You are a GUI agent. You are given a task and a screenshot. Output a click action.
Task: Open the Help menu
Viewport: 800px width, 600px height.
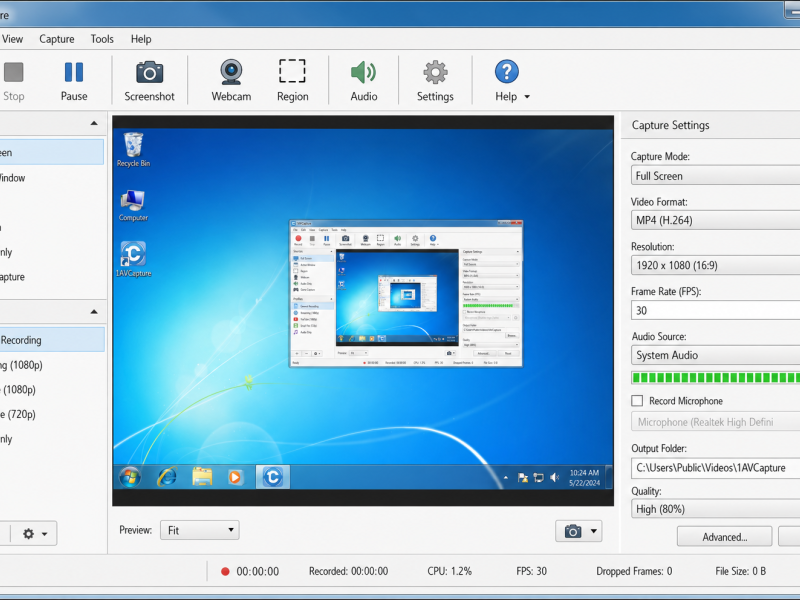(x=141, y=39)
